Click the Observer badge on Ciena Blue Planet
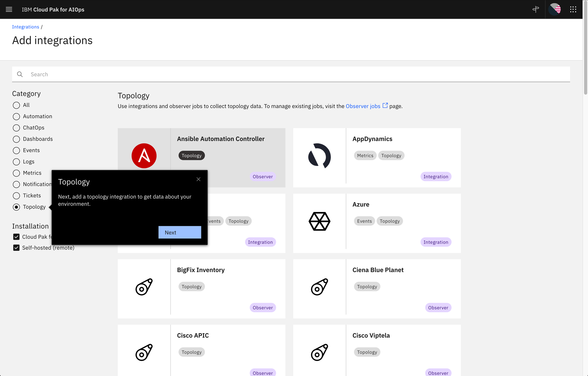The height and width of the screenshot is (376, 588). 438,308
